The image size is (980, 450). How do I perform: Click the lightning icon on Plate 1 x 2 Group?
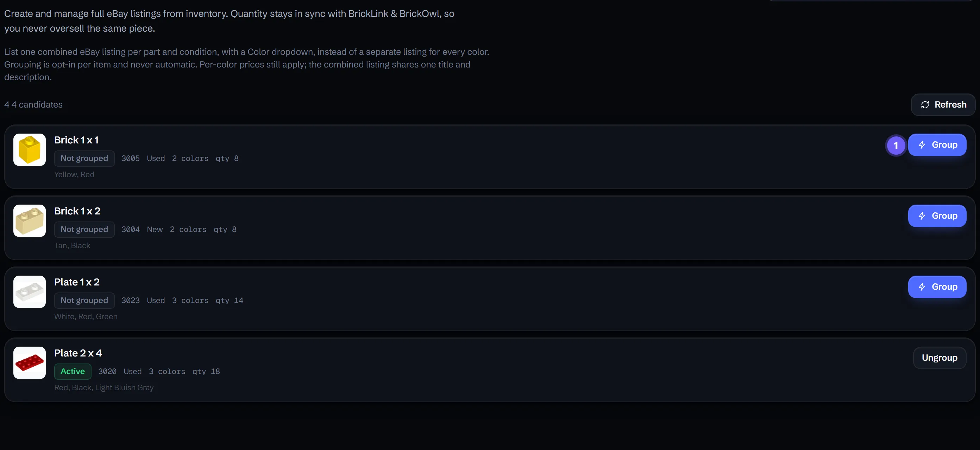(922, 287)
